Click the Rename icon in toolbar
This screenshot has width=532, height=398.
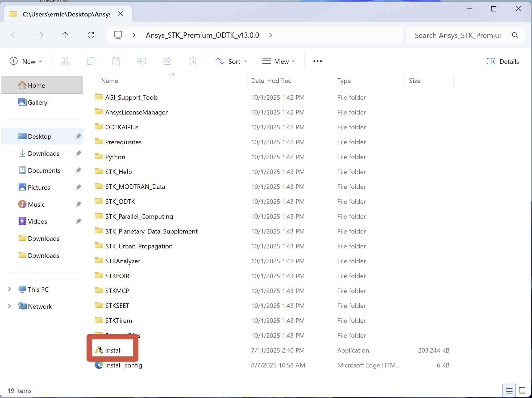click(x=142, y=61)
